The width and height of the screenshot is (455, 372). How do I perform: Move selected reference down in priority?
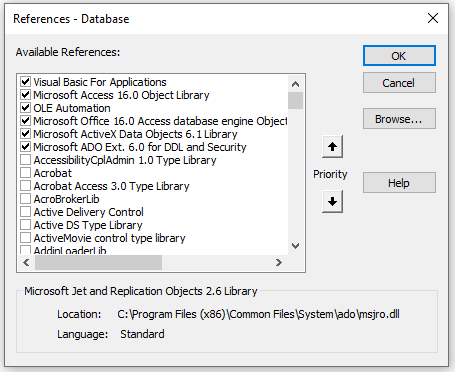(x=332, y=201)
